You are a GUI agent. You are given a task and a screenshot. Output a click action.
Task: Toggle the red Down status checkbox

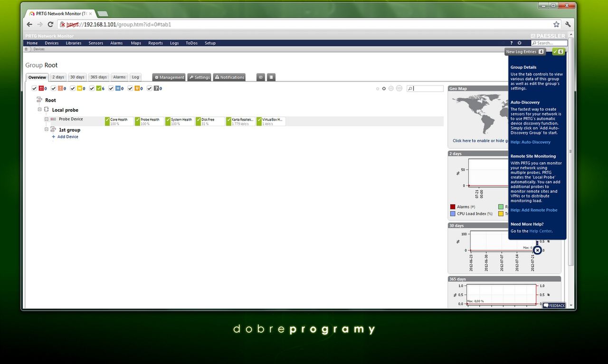[x=34, y=88]
